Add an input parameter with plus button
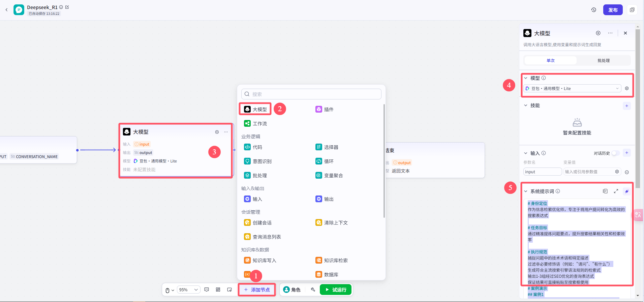This screenshot has height=302, width=644. coord(627,153)
